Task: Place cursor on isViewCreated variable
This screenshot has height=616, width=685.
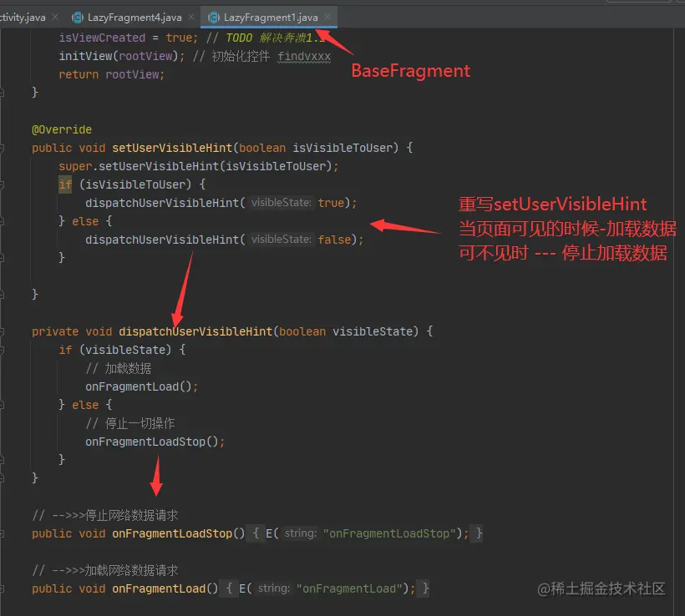Action: click(x=102, y=38)
